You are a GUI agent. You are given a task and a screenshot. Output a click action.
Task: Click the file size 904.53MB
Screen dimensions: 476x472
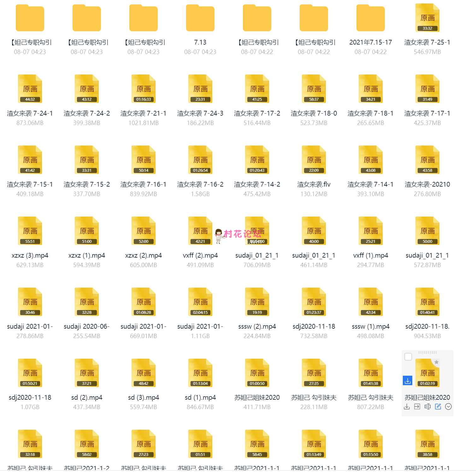click(x=427, y=336)
